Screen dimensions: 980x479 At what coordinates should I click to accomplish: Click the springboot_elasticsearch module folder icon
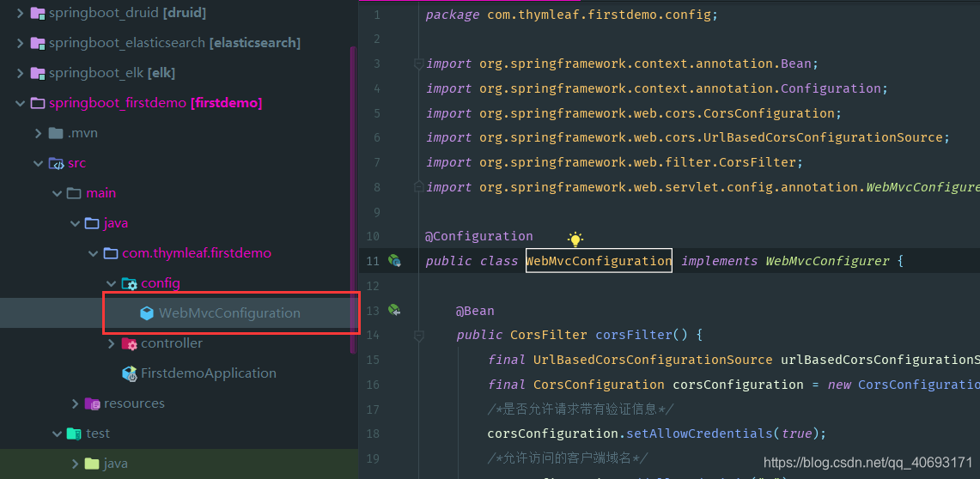[x=38, y=43]
